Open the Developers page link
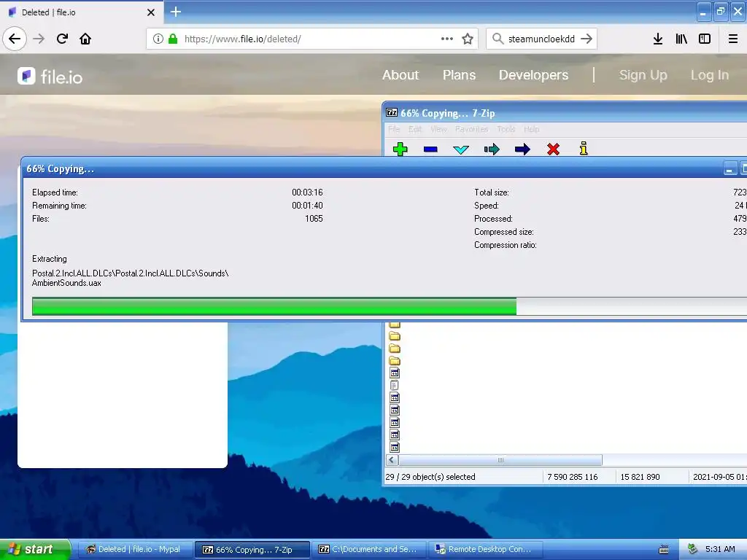The width and height of the screenshot is (747, 560). click(533, 75)
